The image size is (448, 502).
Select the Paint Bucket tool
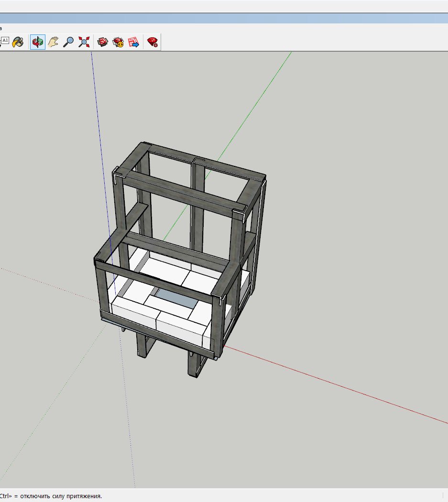point(18,42)
